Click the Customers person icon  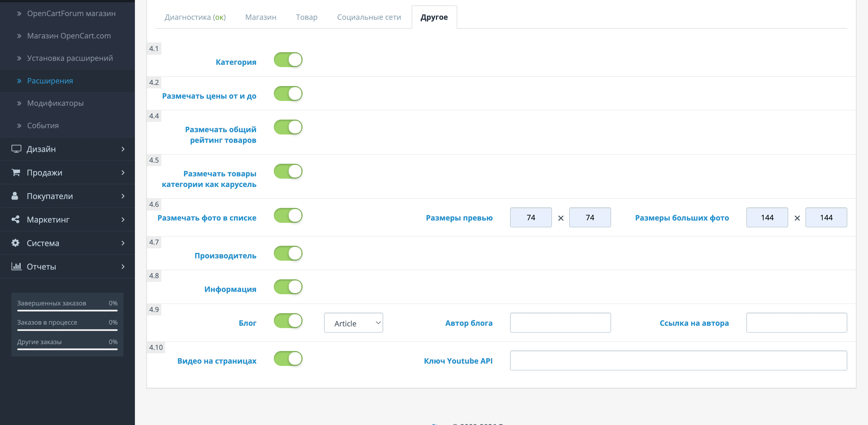[x=14, y=196]
